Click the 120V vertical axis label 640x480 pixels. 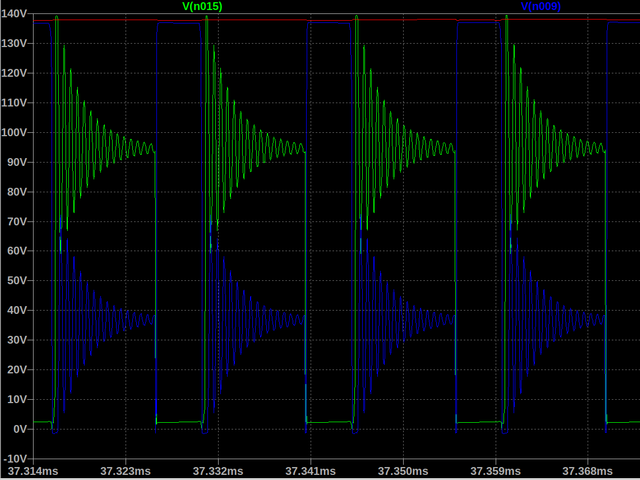pos(15,73)
